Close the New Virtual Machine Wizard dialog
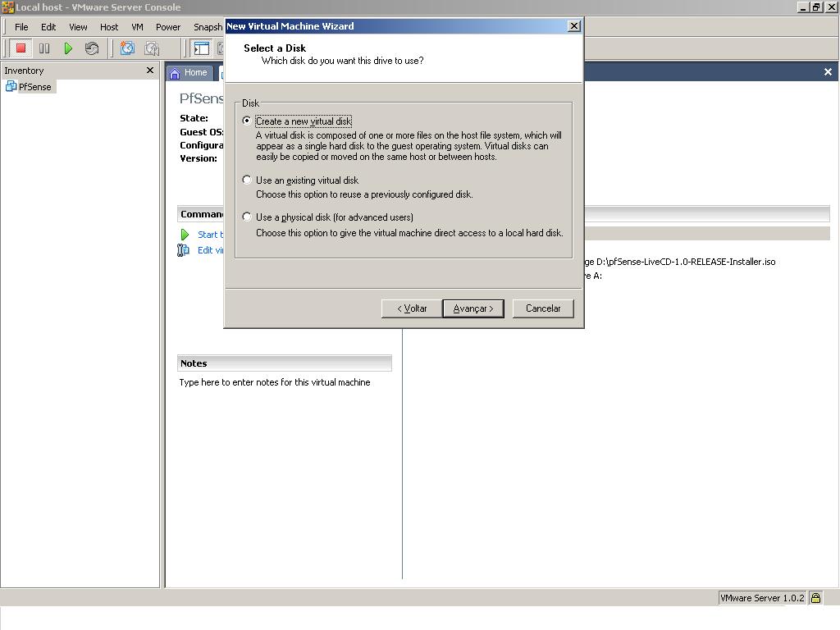The height and width of the screenshot is (630, 840). click(573, 25)
